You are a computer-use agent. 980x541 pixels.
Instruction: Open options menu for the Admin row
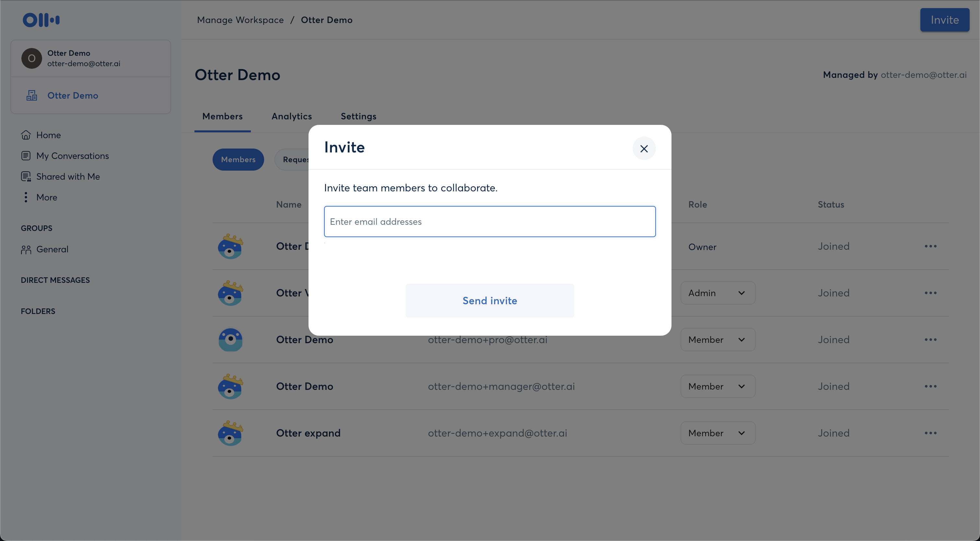coord(930,293)
